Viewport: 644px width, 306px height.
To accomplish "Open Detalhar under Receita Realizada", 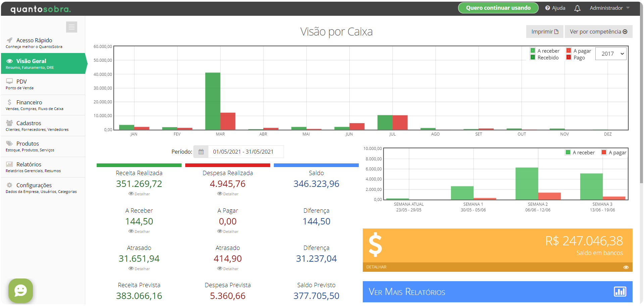I will coord(139,194).
